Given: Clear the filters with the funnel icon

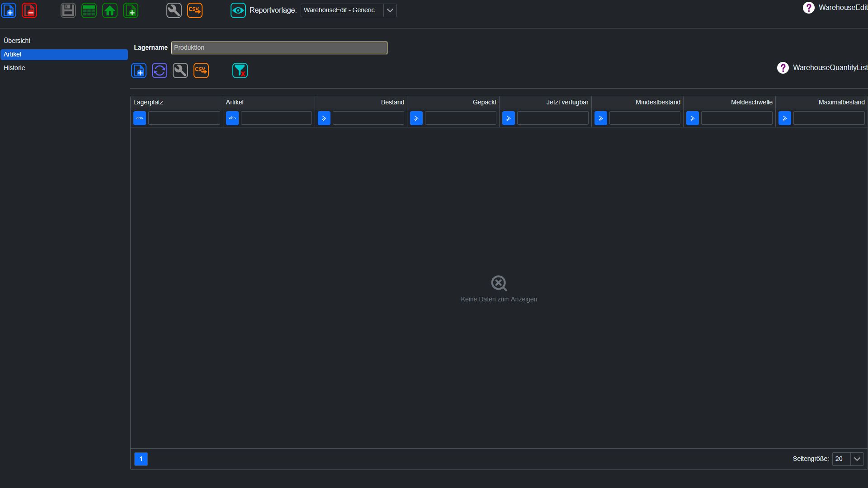Looking at the screenshot, I should click(240, 70).
